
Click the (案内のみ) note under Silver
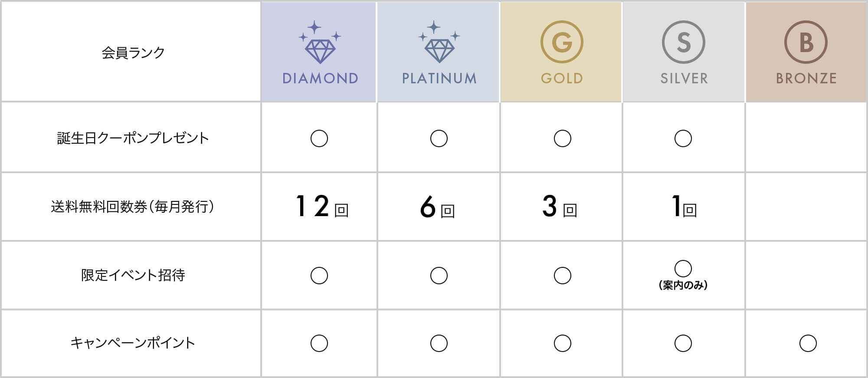pos(683,285)
